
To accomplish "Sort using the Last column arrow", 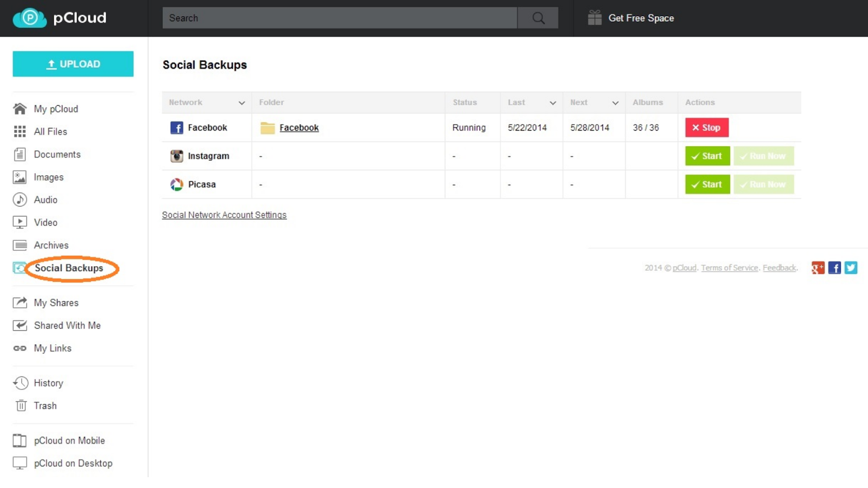I will point(553,103).
